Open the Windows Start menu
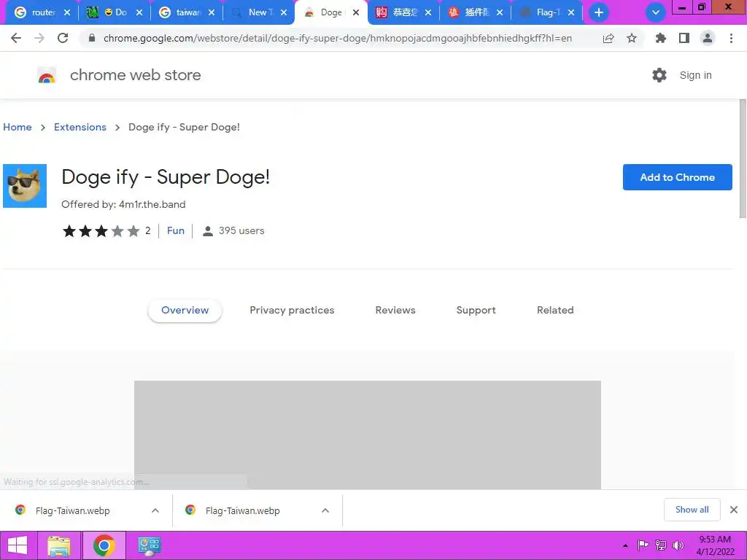This screenshot has height=560, width=747. coord(18,545)
